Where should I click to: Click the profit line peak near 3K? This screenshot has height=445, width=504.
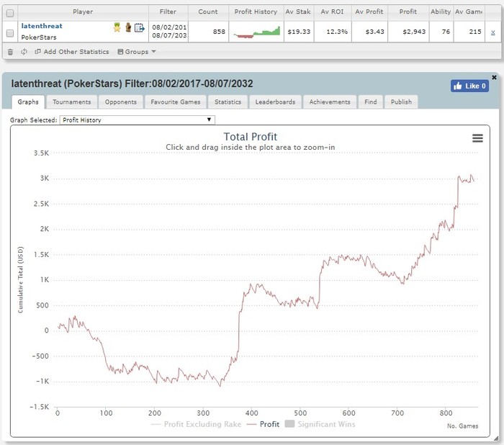pos(471,176)
